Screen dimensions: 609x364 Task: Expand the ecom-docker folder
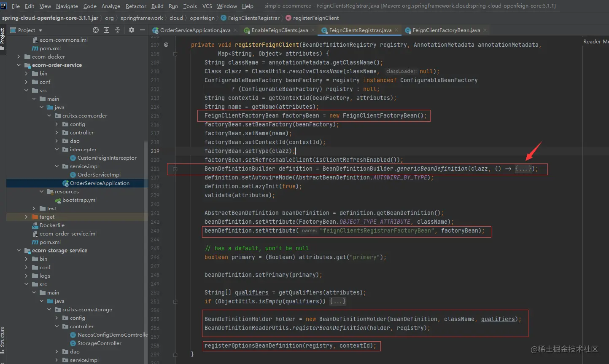[x=19, y=57]
